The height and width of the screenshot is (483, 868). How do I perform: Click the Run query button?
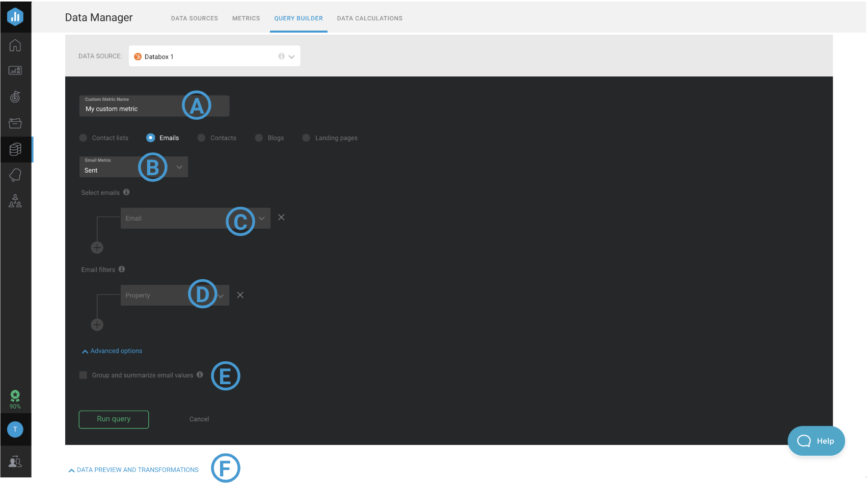point(114,419)
